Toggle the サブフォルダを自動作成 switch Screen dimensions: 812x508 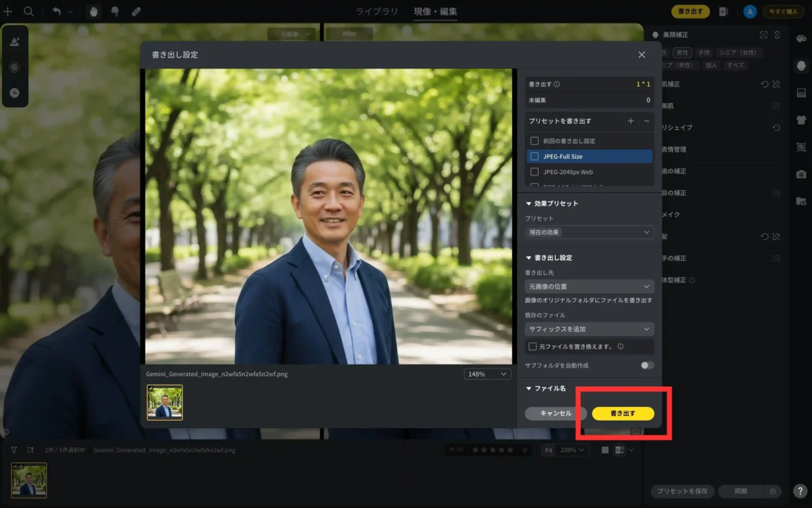[647, 365]
